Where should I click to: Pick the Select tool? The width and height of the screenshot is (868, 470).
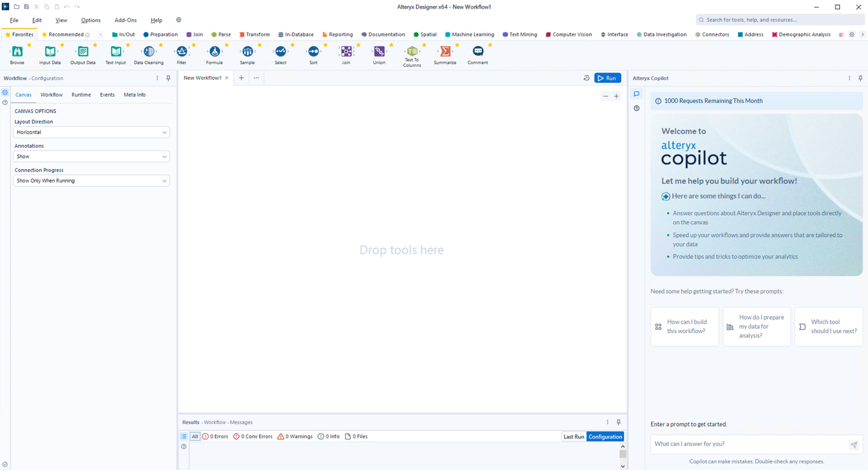point(280,52)
